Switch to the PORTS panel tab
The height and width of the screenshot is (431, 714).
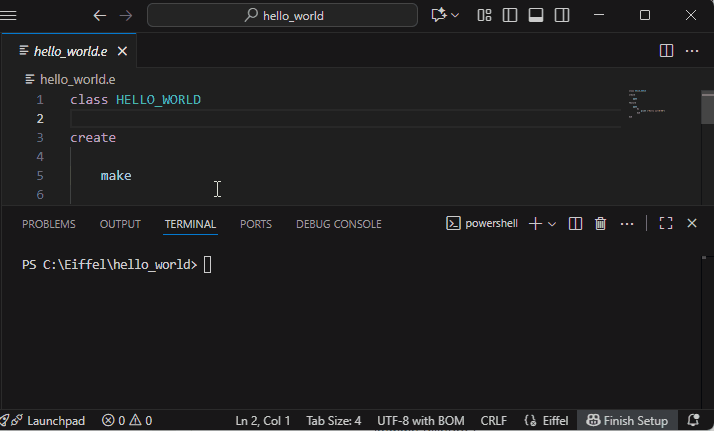coord(256,224)
